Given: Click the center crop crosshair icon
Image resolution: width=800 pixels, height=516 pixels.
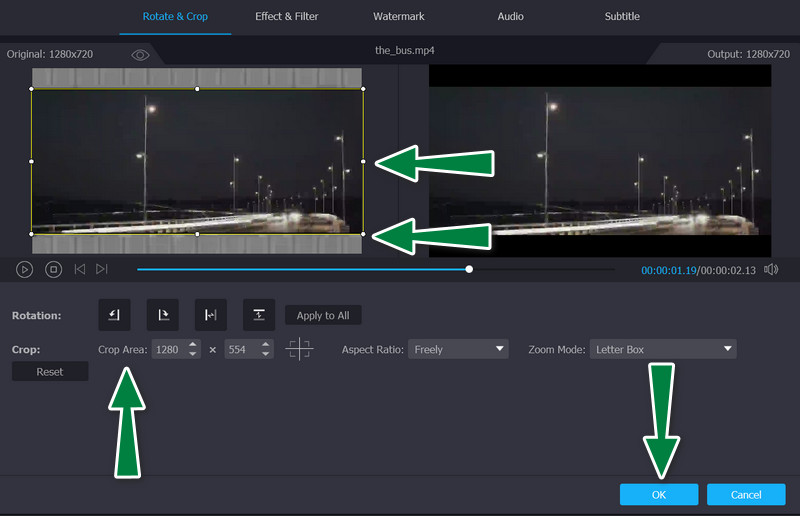Looking at the screenshot, I should pos(299,350).
